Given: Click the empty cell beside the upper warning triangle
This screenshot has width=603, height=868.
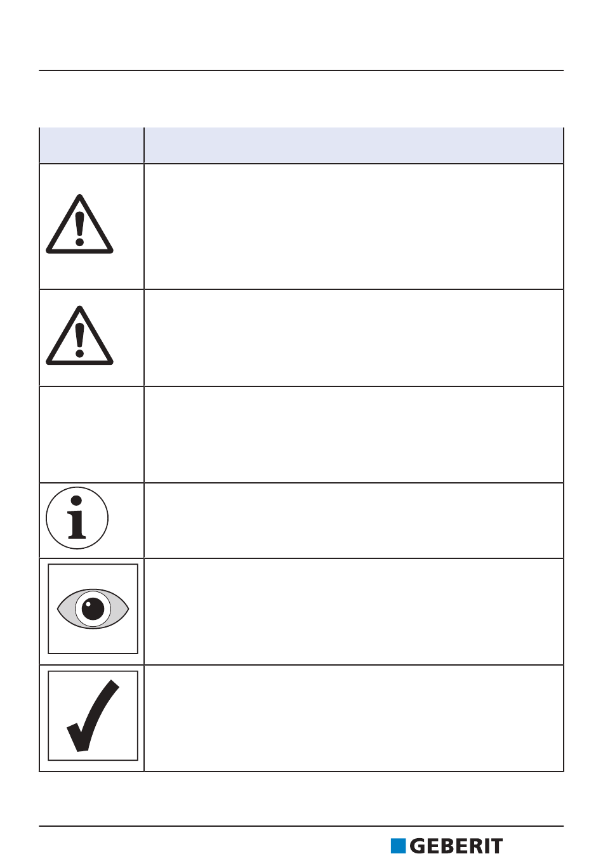Looking at the screenshot, I should point(354,227).
